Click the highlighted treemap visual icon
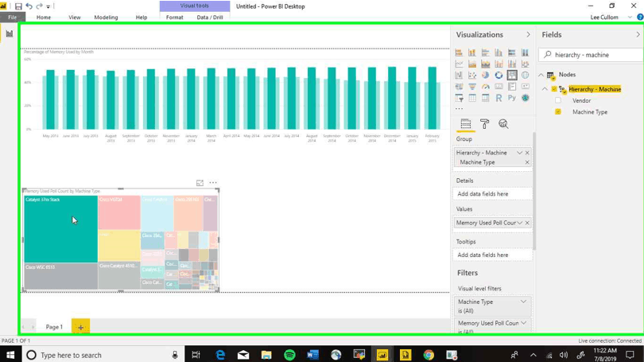 [x=512, y=76]
